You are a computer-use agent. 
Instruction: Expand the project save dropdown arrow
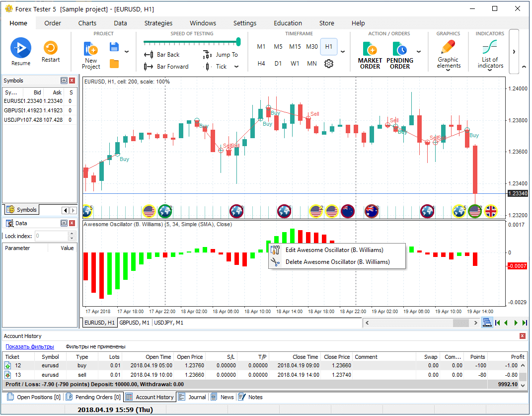point(127,52)
